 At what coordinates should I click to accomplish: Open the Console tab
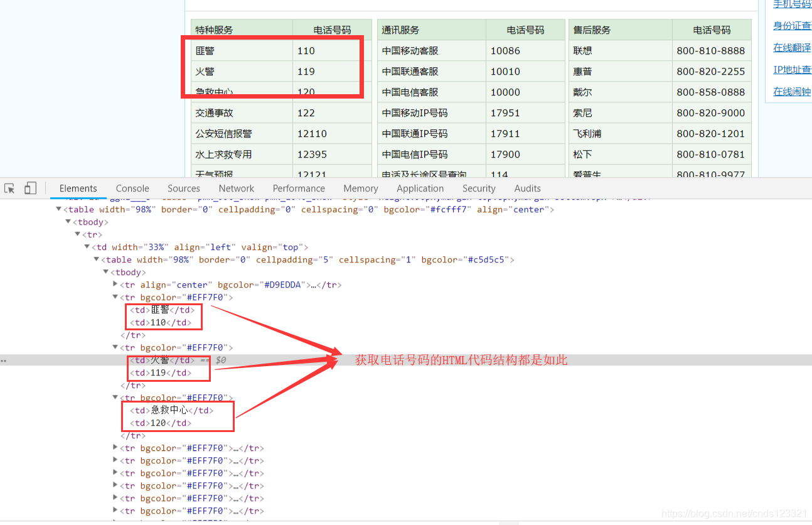pos(132,188)
